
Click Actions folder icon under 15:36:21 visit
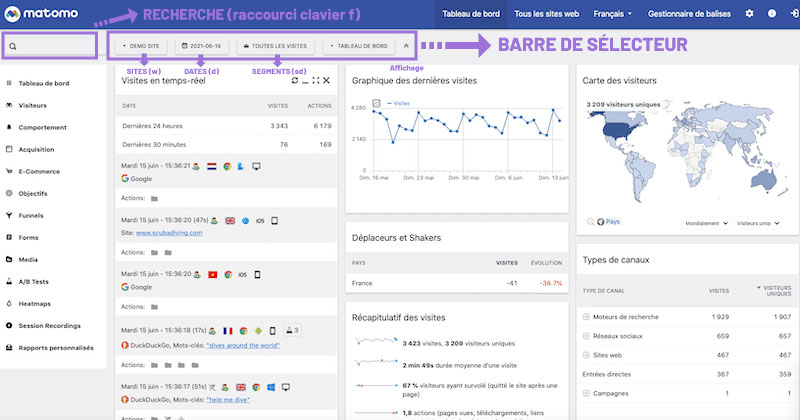coord(155,199)
